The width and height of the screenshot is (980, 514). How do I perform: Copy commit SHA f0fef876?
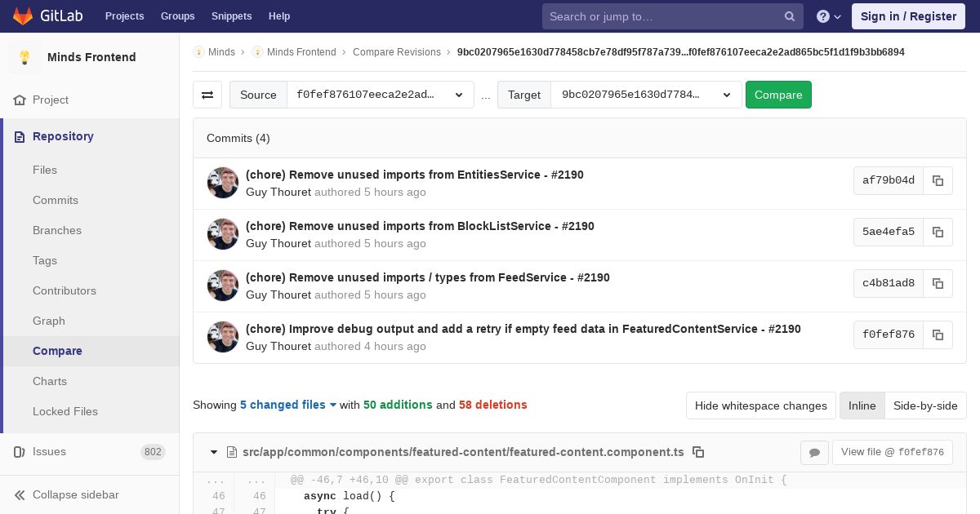938,335
